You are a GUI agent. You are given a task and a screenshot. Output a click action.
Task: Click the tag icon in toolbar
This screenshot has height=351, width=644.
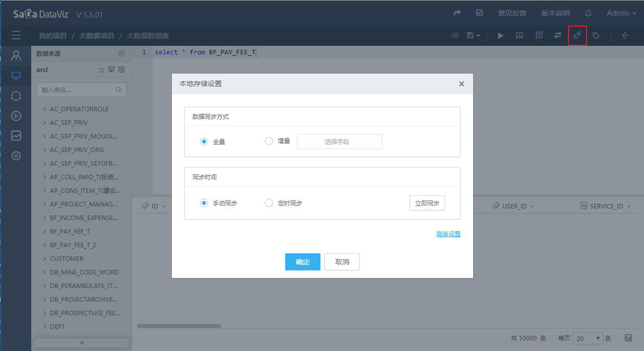[596, 35]
